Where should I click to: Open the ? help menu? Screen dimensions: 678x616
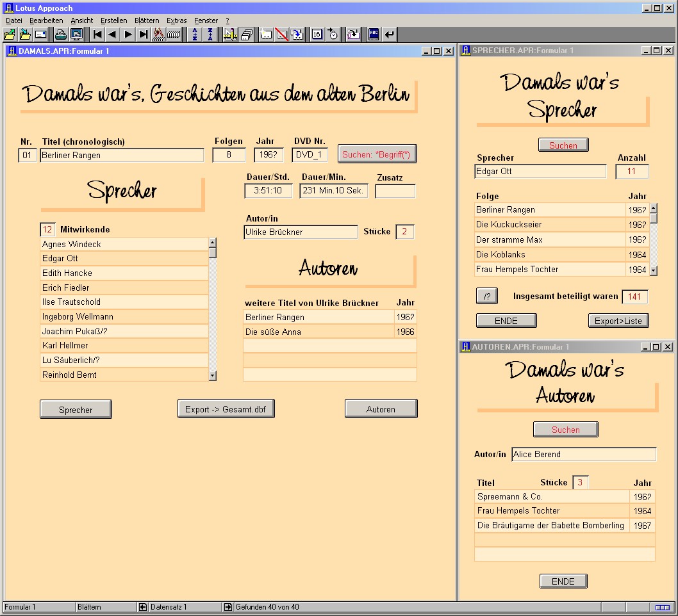227,20
